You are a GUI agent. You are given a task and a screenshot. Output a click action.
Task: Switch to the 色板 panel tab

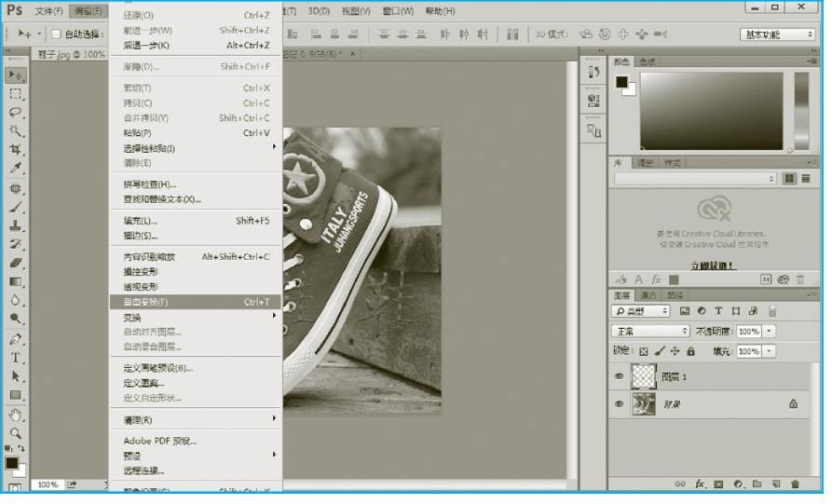[648, 61]
